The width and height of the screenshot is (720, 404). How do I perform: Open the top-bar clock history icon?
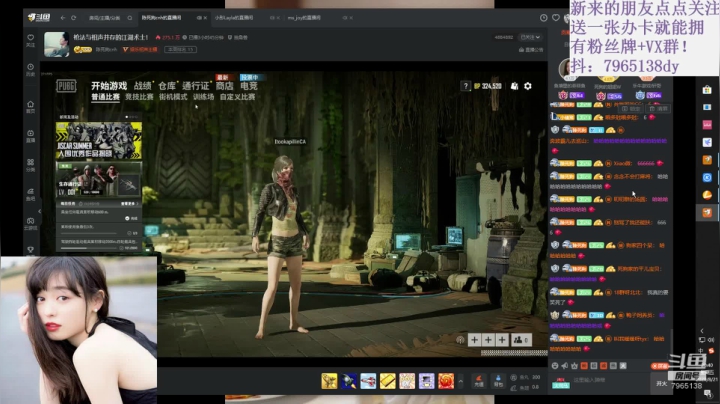(544, 18)
